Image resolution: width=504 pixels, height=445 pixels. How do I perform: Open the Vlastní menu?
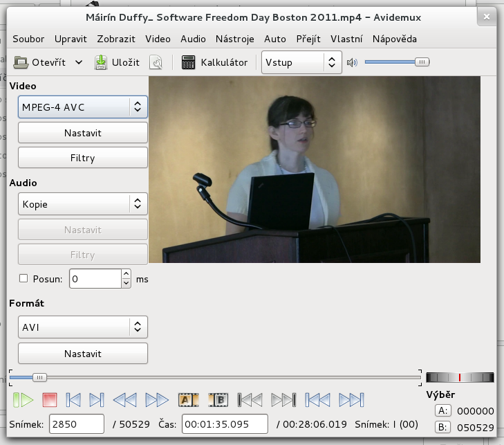click(x=346, y=39)
